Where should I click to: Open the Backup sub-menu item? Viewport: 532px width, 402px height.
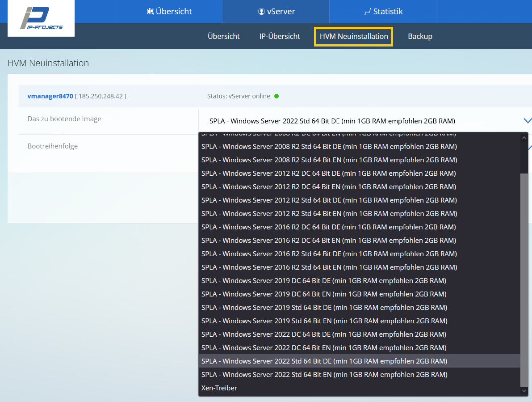[x=420, y=36]
